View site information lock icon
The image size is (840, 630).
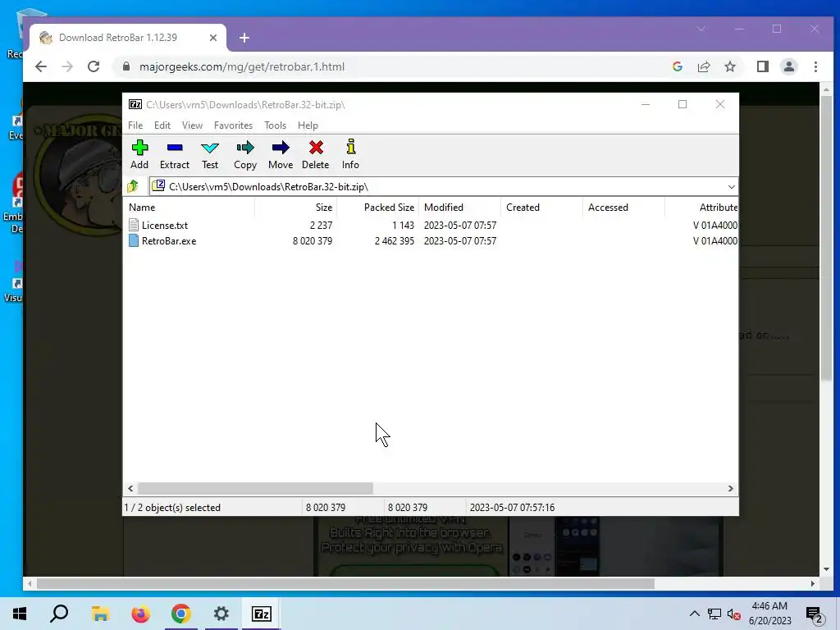coord(126,66)
